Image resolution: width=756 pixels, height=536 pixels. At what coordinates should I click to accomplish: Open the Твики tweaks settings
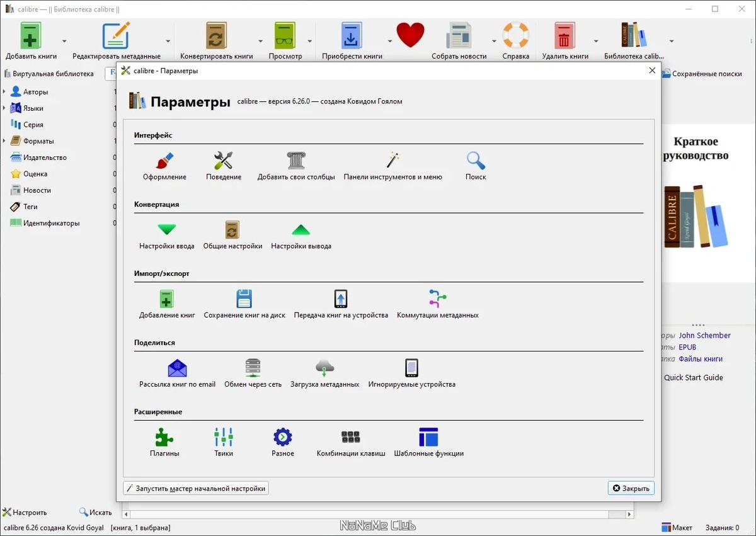224,443
